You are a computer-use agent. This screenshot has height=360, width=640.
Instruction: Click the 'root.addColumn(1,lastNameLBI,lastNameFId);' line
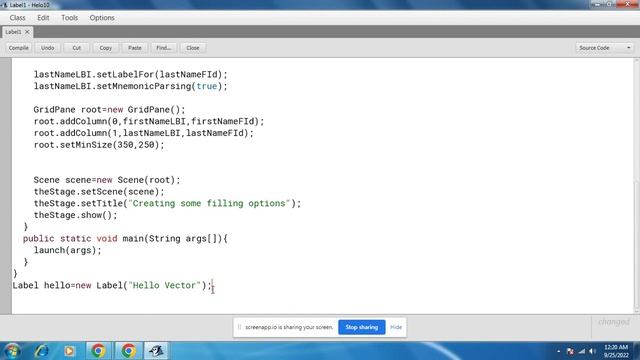(144, 133)
